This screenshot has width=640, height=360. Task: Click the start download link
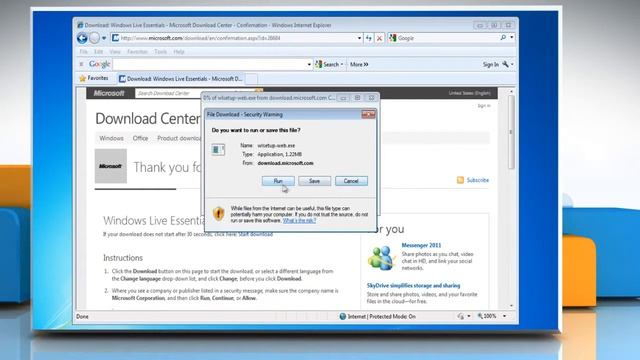(x=256, y=234)
